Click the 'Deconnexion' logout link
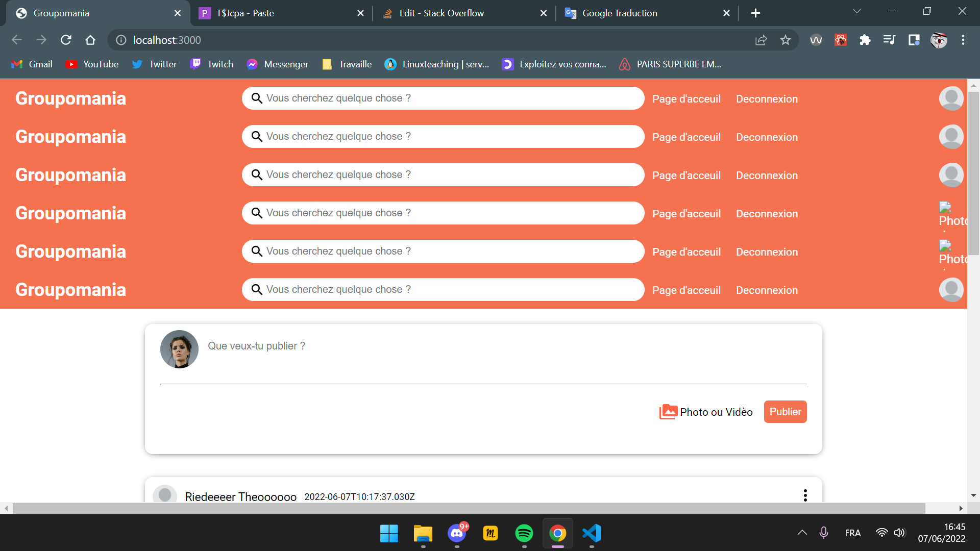The width and height of the screenshot is (980, 551). coord(767,98)
